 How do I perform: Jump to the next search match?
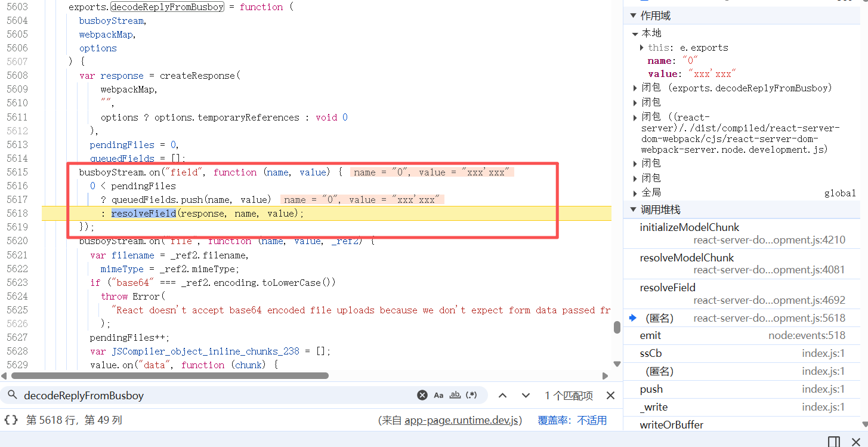pos(526,395)
